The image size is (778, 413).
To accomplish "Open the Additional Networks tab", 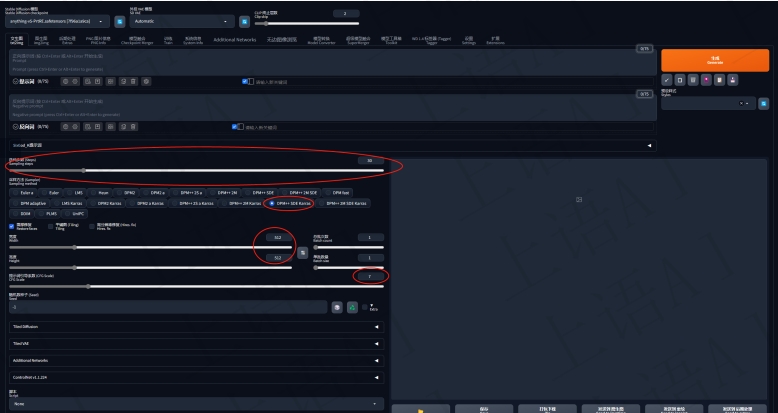I will [235, 39].
